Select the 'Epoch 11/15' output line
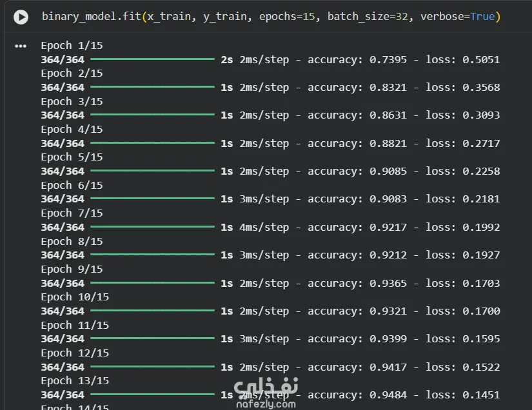Image resolution: width=532 pixels, height=410 pixels. coord(75,325)
